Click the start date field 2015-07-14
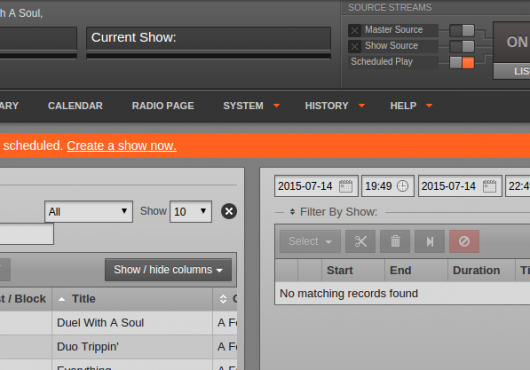The width and height of the screenshot is (530, 370). tap(316, 186)
